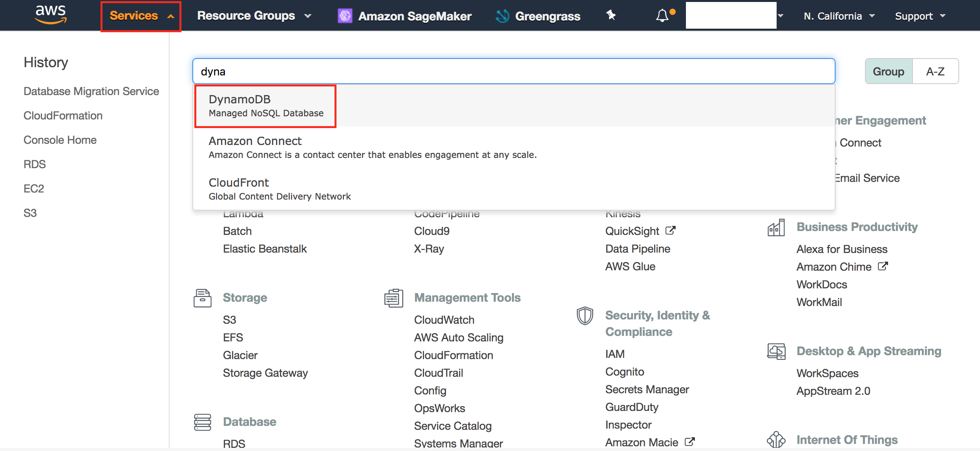Image resolution: width=980 pixels, height=451 pixels.
Task: Switch service view to Group
Action: 889,71
